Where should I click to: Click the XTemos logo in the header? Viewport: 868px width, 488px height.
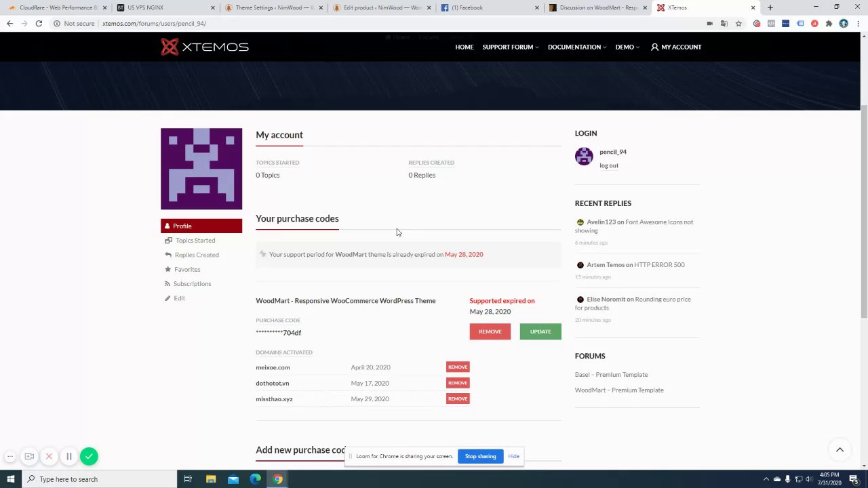(205, 47)
